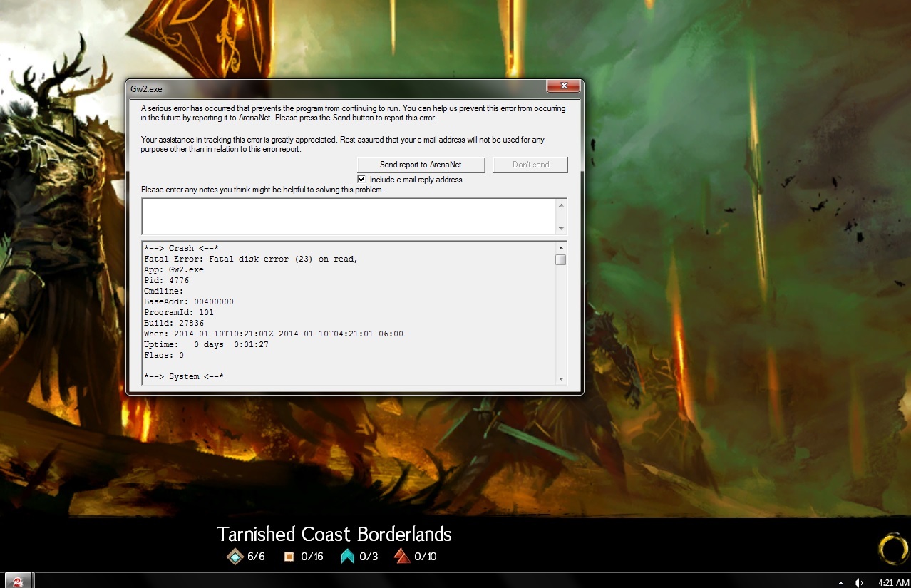911x588 pixels.
Task: Click the crash log scroll down arrow
Action: click(x=561, y=378)
